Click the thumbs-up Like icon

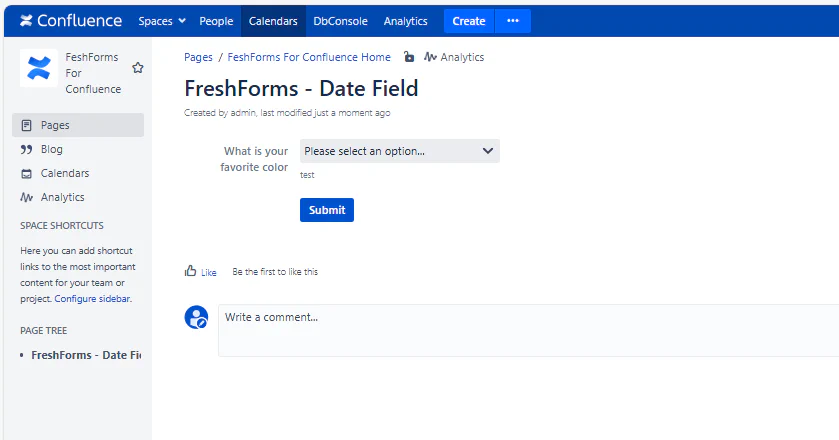point(190,271)
